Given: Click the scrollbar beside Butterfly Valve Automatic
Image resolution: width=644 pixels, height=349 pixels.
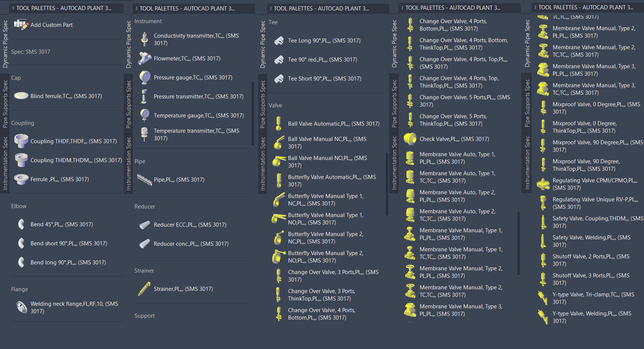Looking at the screenshot, I should [387, 184].
